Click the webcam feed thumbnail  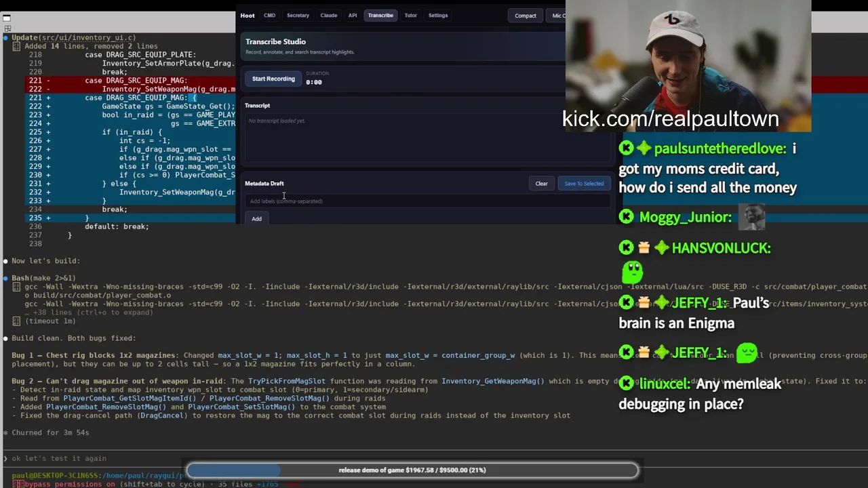[x=688, y=66]
